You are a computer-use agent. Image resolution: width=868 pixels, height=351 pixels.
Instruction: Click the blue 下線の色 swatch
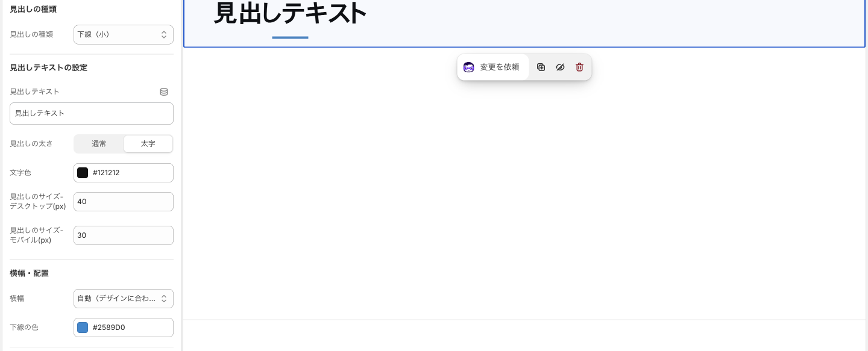point(83,328)
